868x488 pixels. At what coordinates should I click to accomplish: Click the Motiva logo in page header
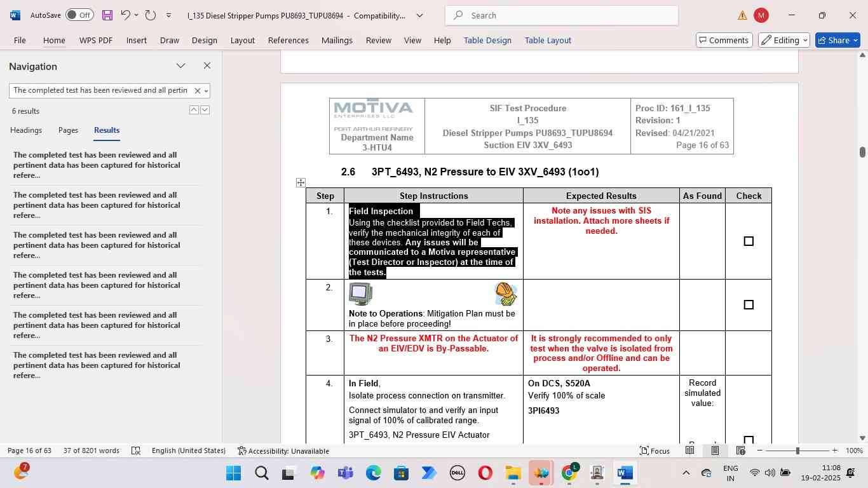tap(374, 109)
